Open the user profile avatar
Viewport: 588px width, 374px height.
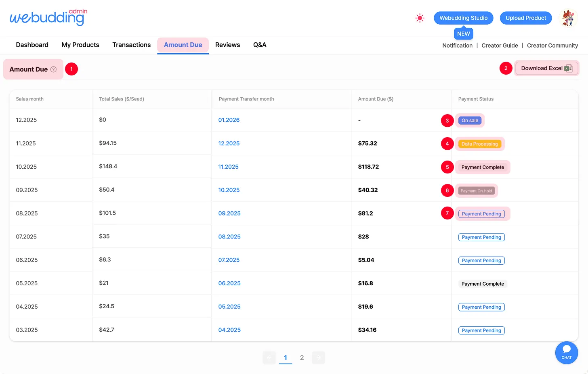tap(568, 18)
